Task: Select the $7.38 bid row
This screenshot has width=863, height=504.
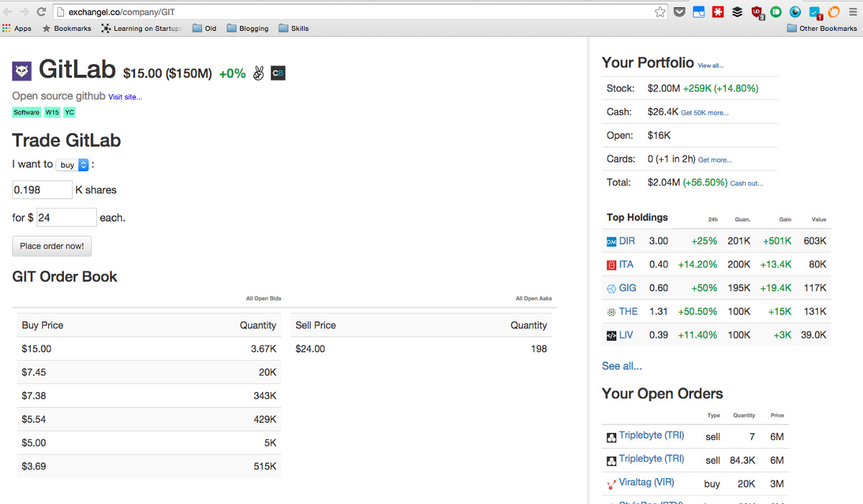Action: point(149,395)
